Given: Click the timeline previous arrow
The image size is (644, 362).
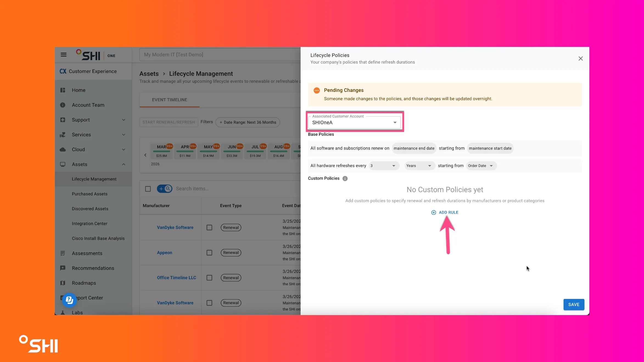Looking at the screenshot, I should click(x=145, y=155).
